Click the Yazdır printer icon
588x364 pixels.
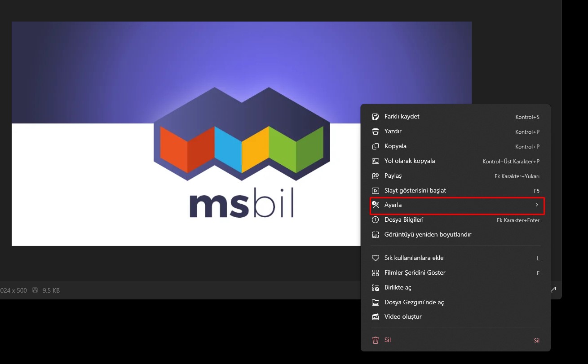click(x=376, y=132)
